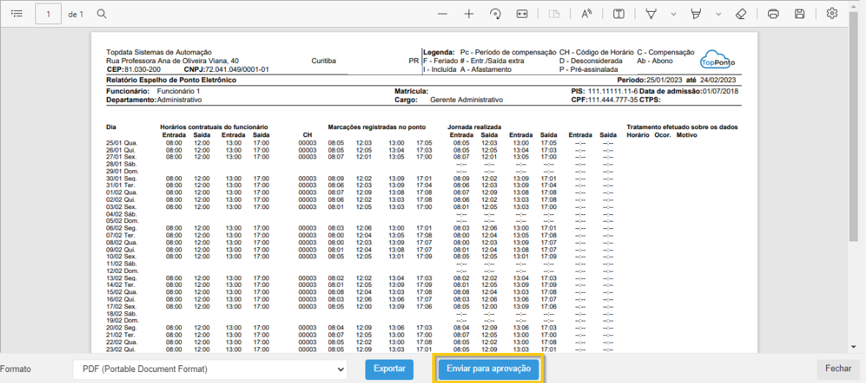Toggle fit to width view
This screenshot has height=383, width=868.
[x=522, y=14]
